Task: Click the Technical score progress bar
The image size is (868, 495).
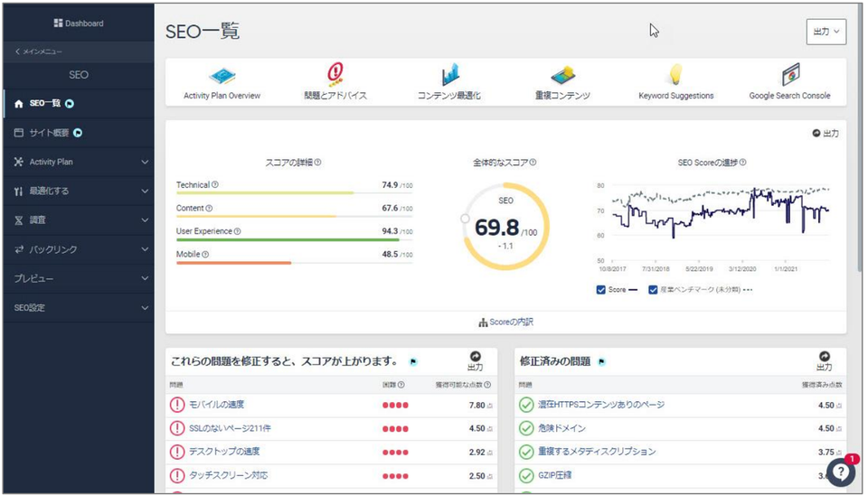Action: tap(295, 193)
